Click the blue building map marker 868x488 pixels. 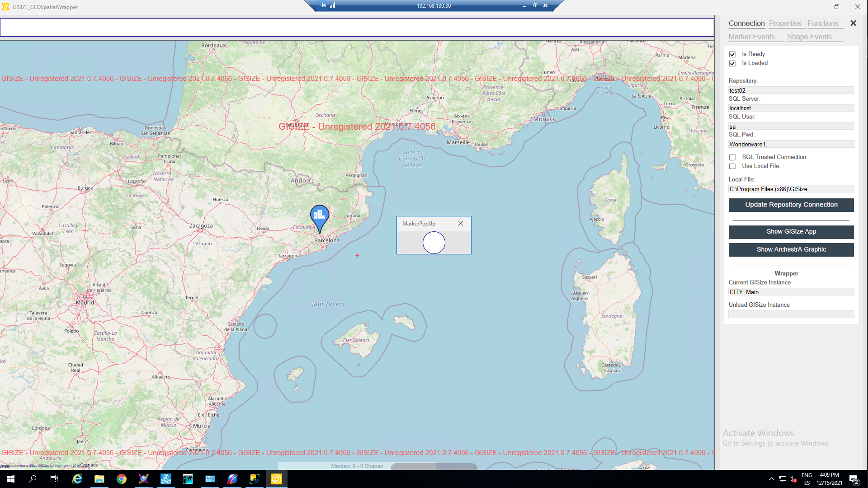pyautogui.click(x=320, y=216)
